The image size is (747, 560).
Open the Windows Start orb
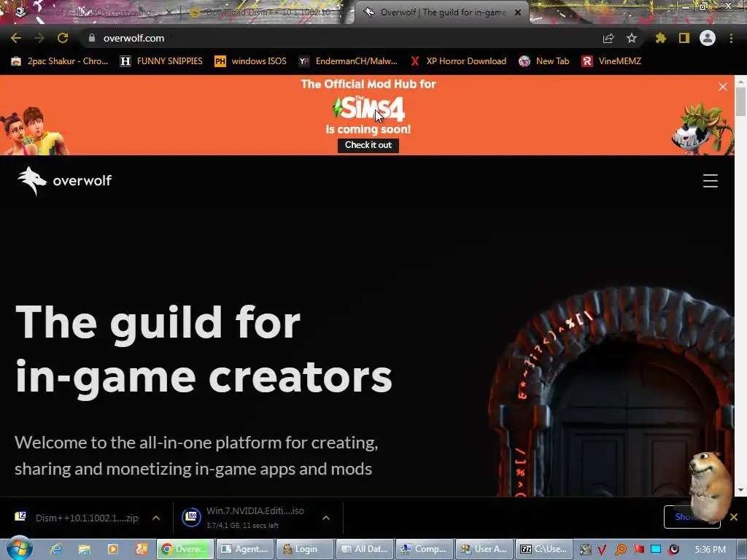click(20, 549)
